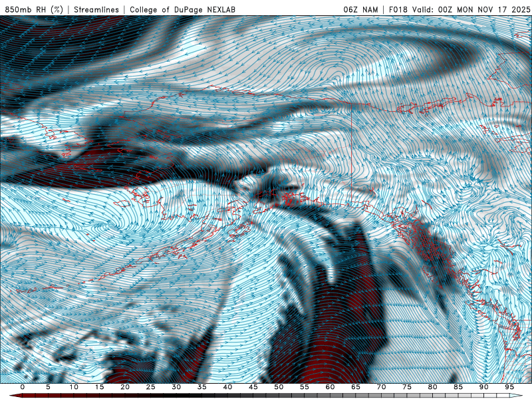Screen dimensions: 532x399
Task: Select the "Valid: 00Z MON NOV 17 2025" text
Action: [471, 9]
